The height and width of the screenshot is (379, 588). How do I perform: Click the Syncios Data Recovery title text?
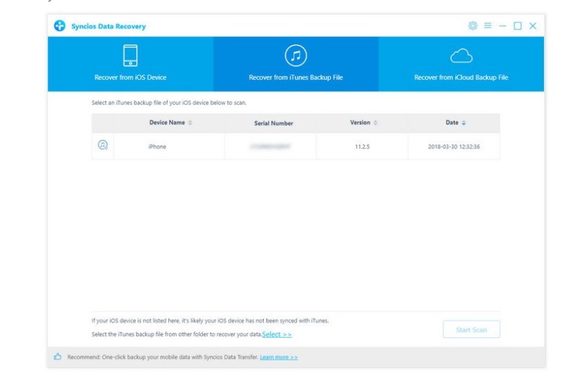[108, 26]
